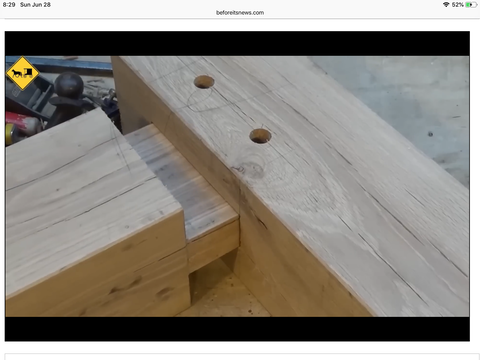Tap the Sun Jun 28 date
Screen dimensions: 480x360
point(35,5)
